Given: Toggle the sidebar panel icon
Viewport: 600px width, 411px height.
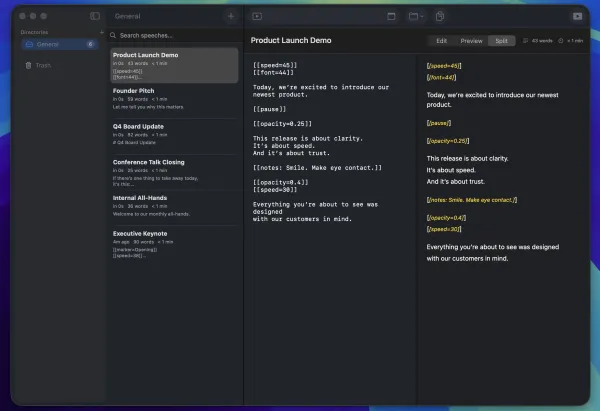Looking at the screenshot, I should pos(95,16).
